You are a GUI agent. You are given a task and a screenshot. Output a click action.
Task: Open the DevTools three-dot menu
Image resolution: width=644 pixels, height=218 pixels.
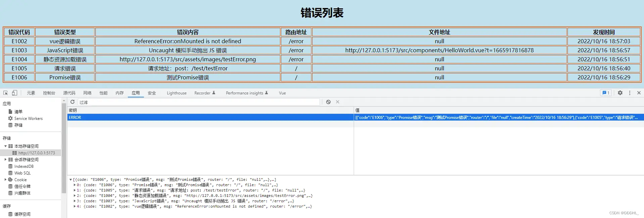tap(630, 93)
